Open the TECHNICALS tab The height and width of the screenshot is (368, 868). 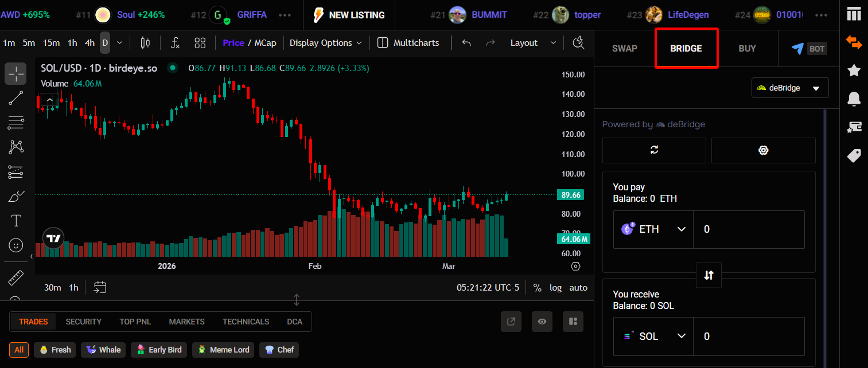[246, 322]
